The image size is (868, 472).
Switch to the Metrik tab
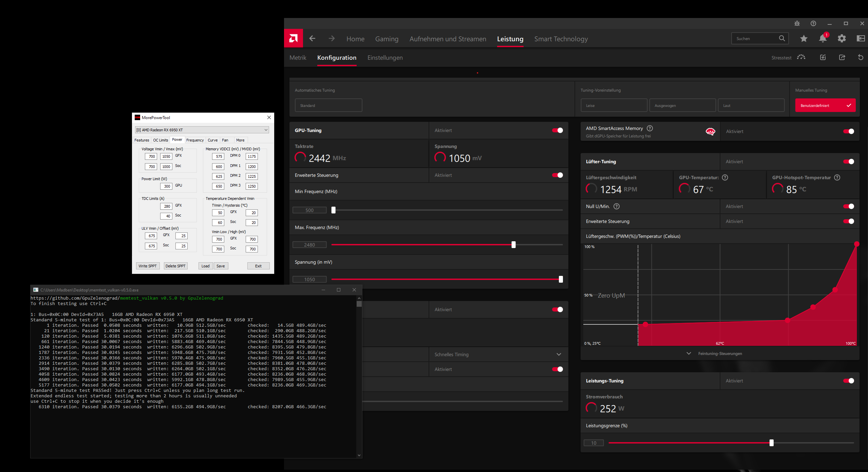tap(298, 58)
